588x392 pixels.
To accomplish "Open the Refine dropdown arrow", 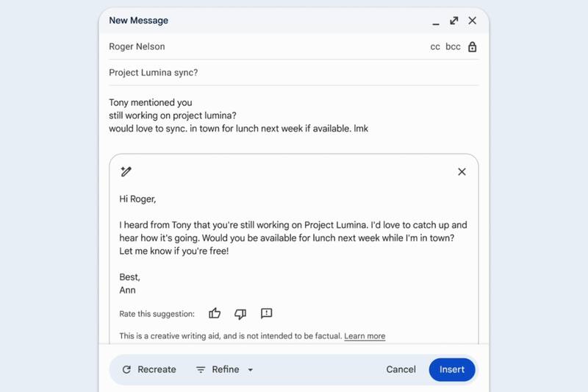I will pyautogui.click(x=250, y=370).
